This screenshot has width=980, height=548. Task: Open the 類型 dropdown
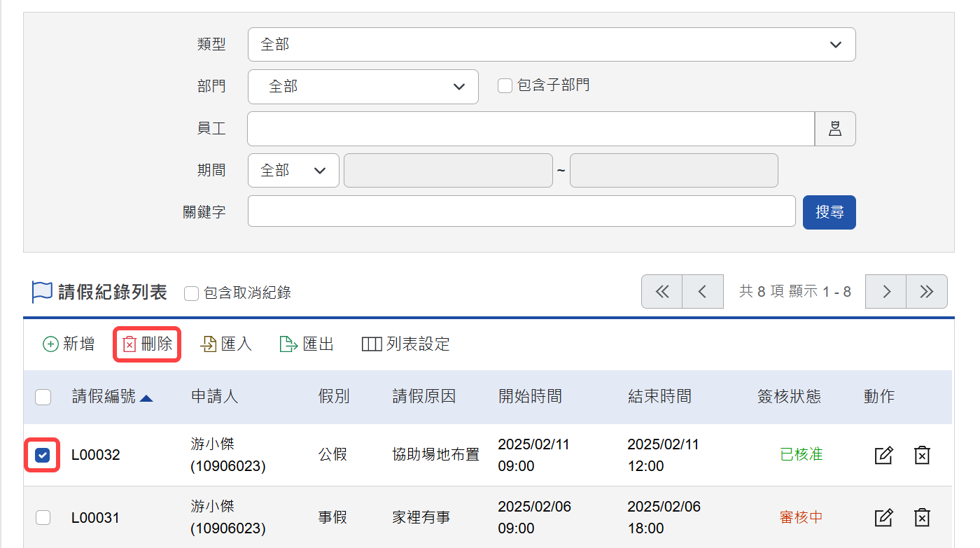pos(552,45)
